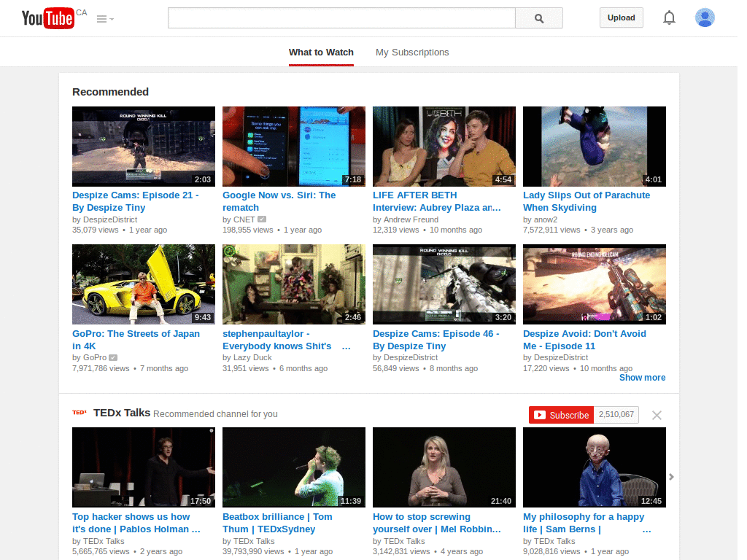Open Top hacker shows us thumbnail
This screenshot has width=747, height=560.
click(144, 467)
